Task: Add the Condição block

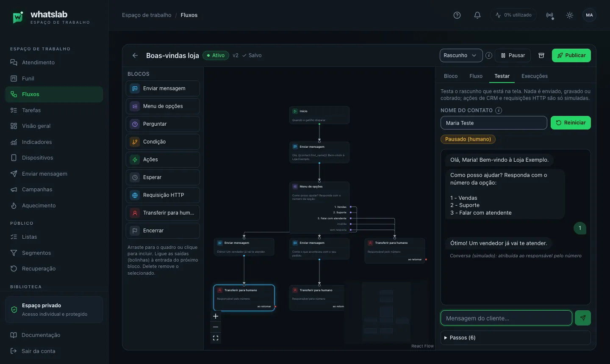Action: click(x=163, y=142)
